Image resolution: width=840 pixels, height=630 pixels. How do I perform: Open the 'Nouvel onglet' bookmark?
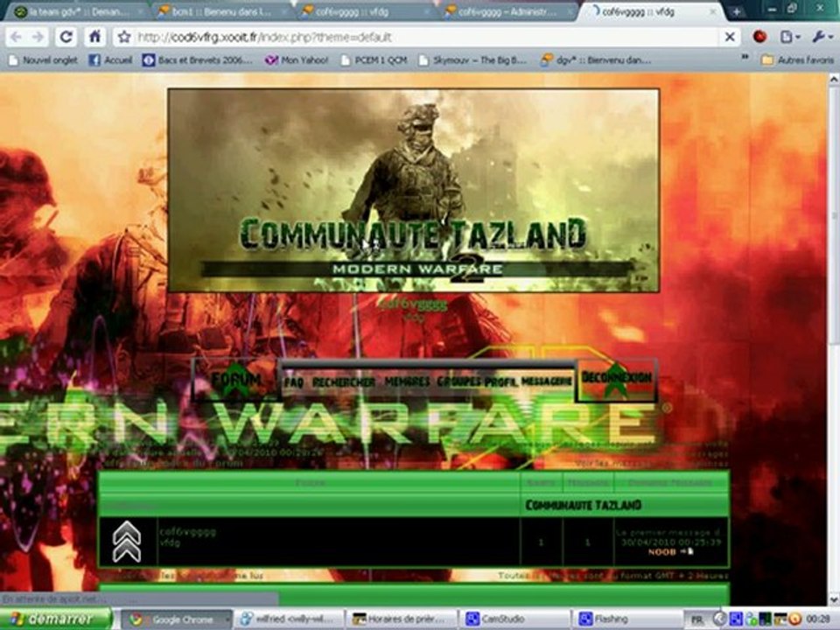[44, 60]
